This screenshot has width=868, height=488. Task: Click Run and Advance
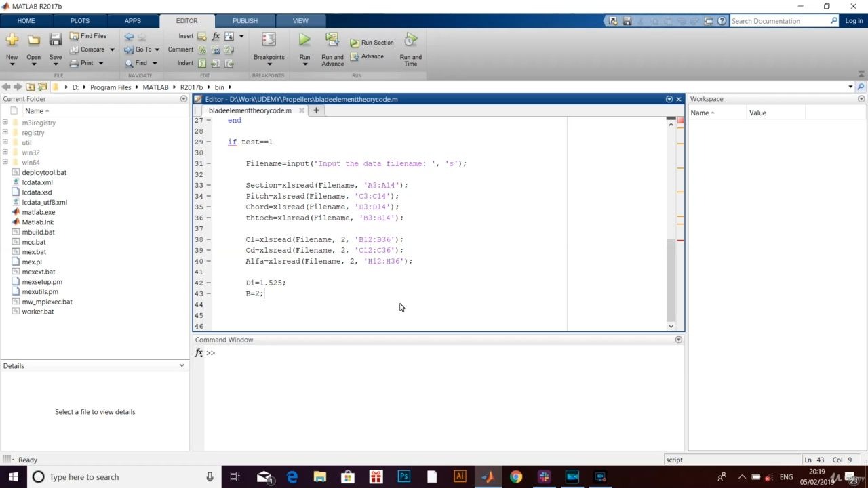332,49
